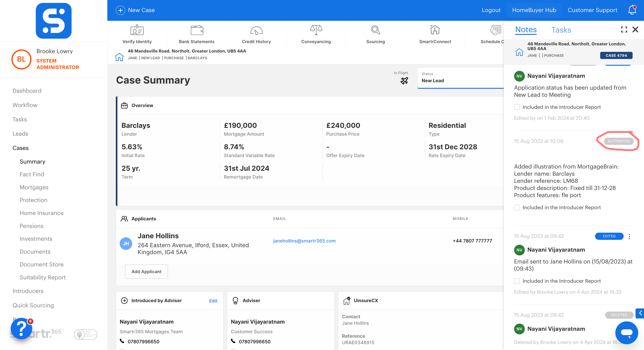Close the notes panel
Viewport: 644px width, 350px height.
coord(635,30)
